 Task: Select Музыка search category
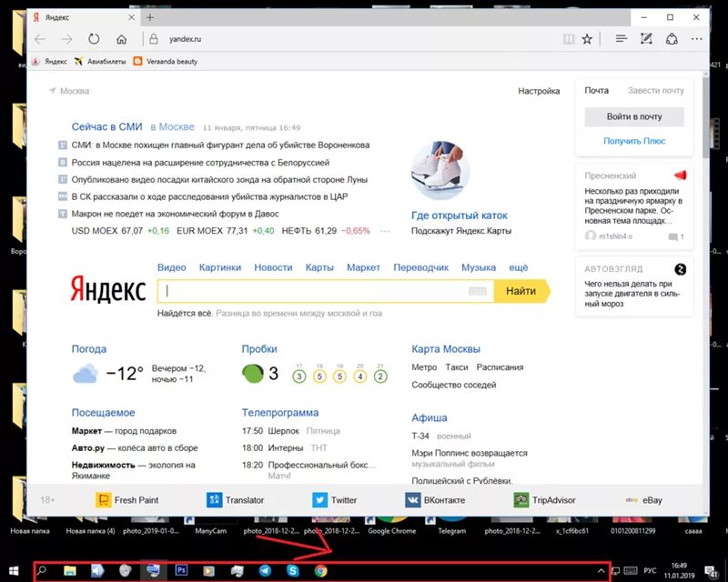[x=479, y=267]
